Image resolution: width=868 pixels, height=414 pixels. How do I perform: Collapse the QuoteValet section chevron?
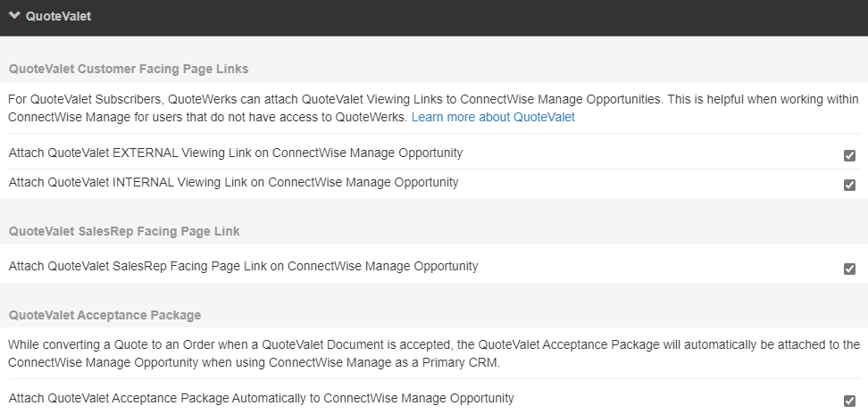[x=14, y=15]
